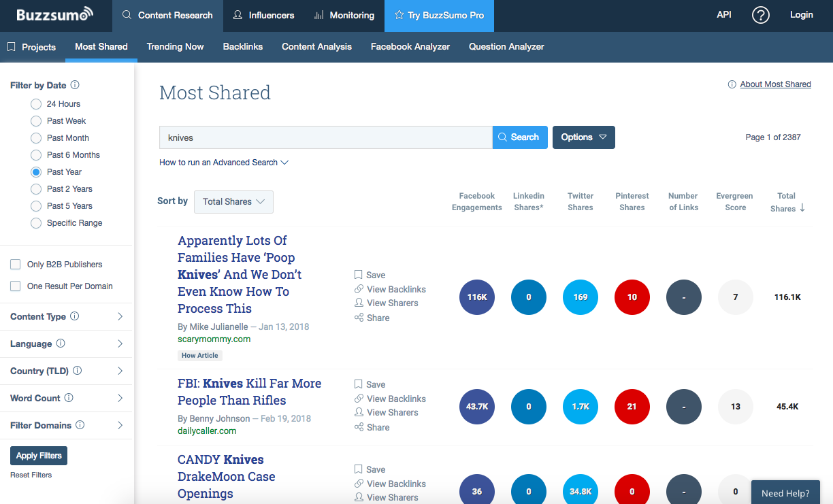The image size is (833, 504).
Task: Click the BuzzSumo logo
Action: [x=55, y=14]
